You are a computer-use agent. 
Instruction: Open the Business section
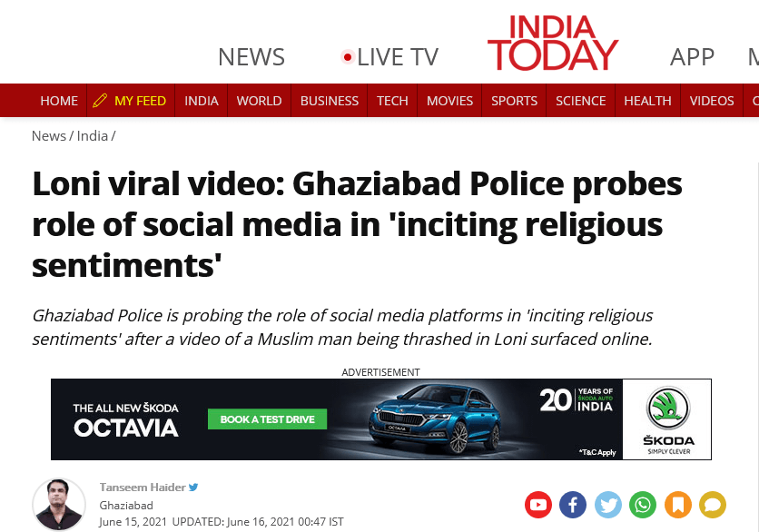[x=330, y=101]
